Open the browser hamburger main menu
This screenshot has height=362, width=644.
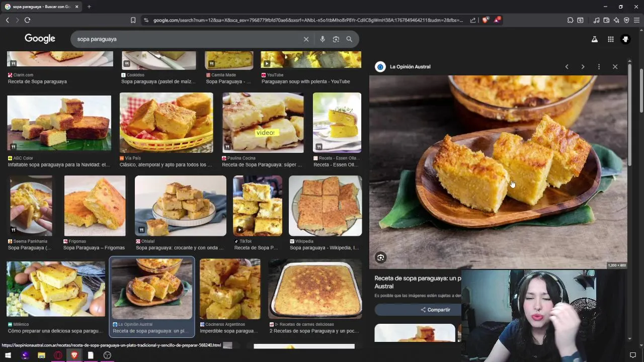636,20
